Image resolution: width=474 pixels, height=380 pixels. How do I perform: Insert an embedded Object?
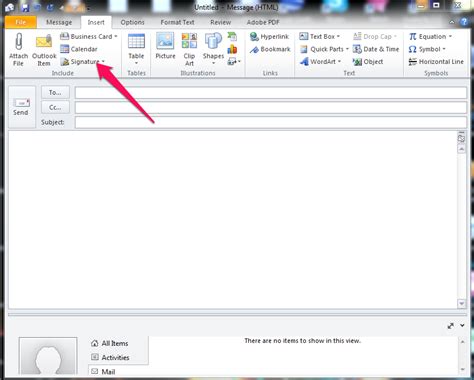368,62
